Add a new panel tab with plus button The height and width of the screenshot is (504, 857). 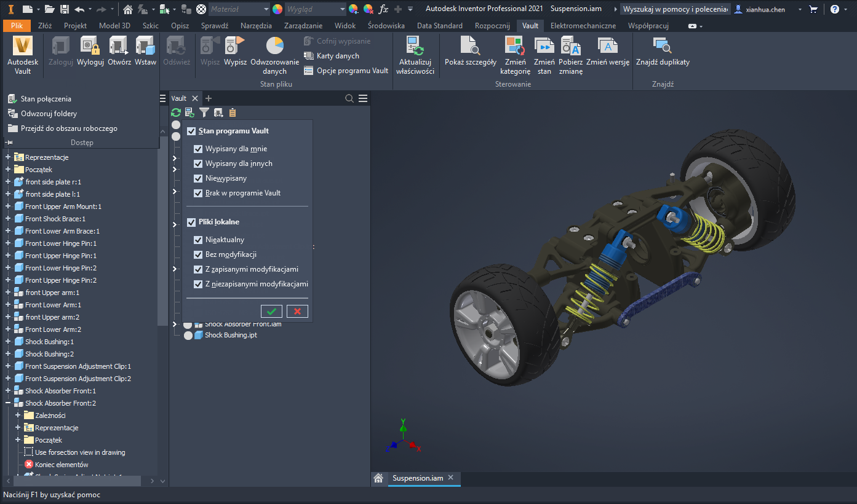pyautogui.click(x=209, y=98)
